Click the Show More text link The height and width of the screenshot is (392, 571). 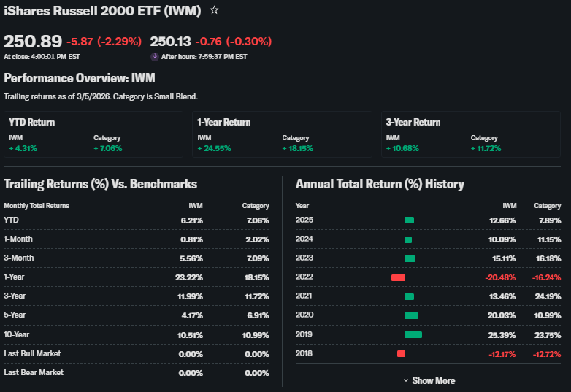point(433,380)
